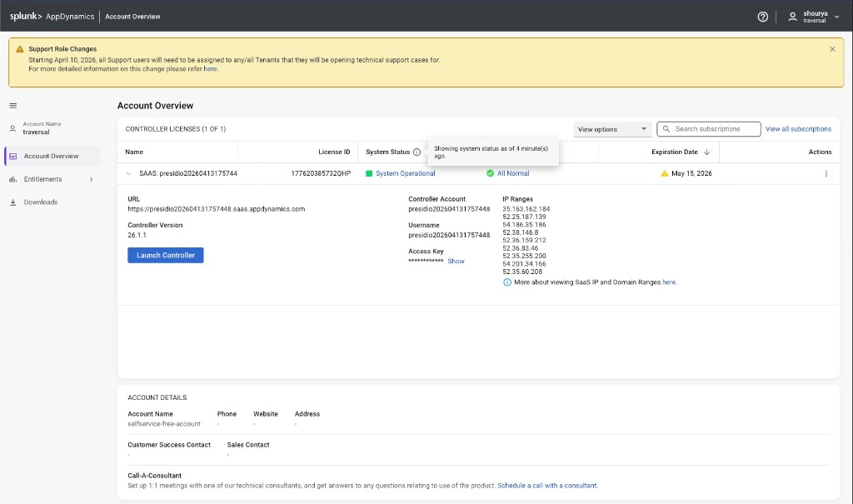Collapse the SAAS presidio license row
Image resolution: width=853 pixels, height=504 pixels.
click(x=128, y=173)
